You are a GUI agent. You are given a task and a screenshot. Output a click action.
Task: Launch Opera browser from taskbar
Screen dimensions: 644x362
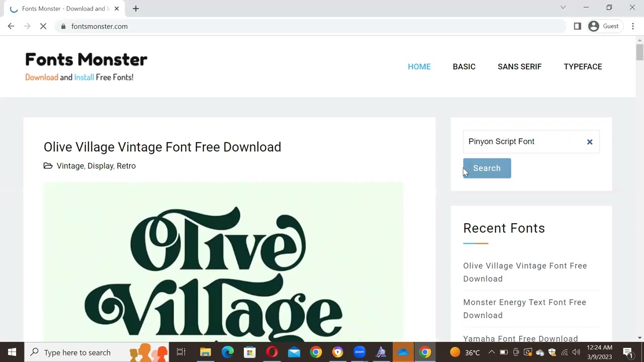272,352
